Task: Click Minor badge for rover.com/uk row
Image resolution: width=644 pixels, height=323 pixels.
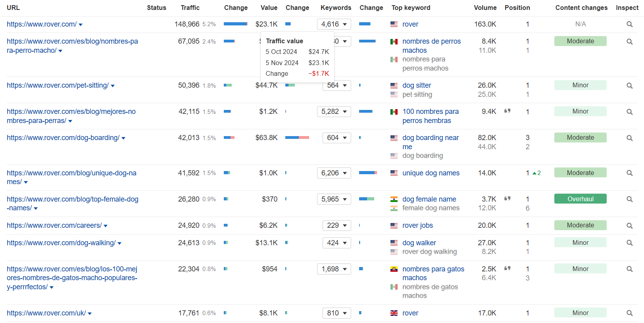Action: pos(580,313)
